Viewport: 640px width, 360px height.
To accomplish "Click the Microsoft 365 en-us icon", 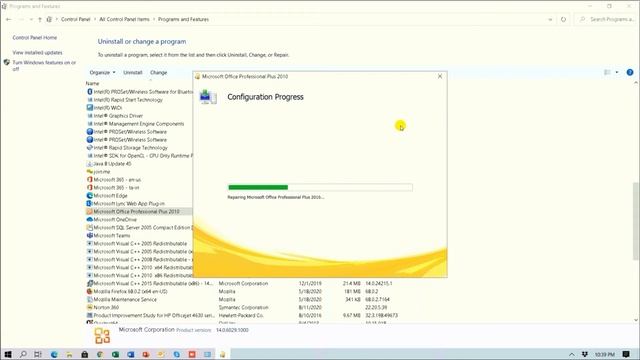I will tap(89, 180).
